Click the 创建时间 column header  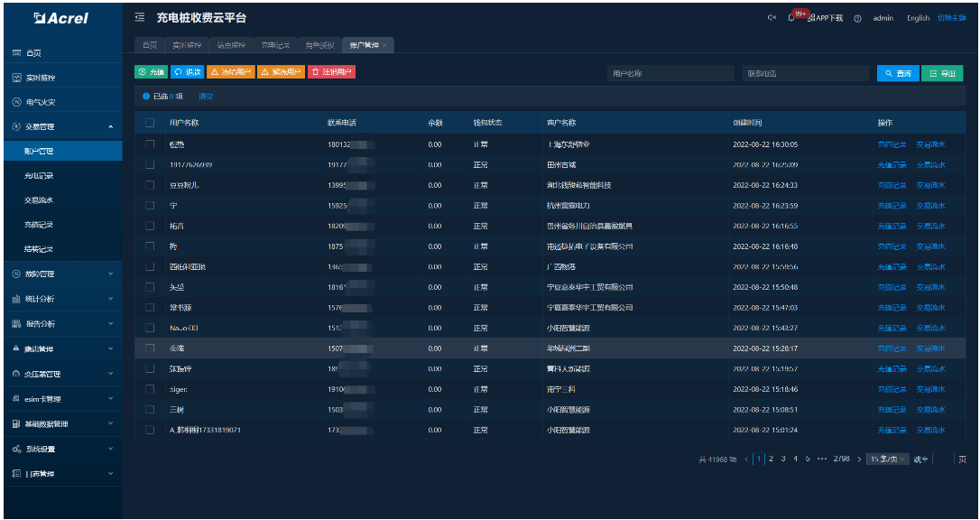[747, 123]
